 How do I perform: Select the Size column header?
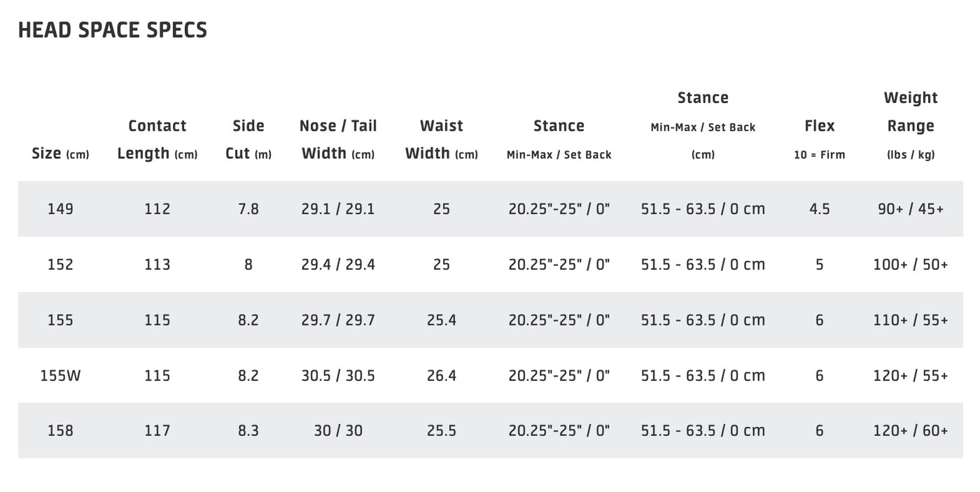click(61, 154)
